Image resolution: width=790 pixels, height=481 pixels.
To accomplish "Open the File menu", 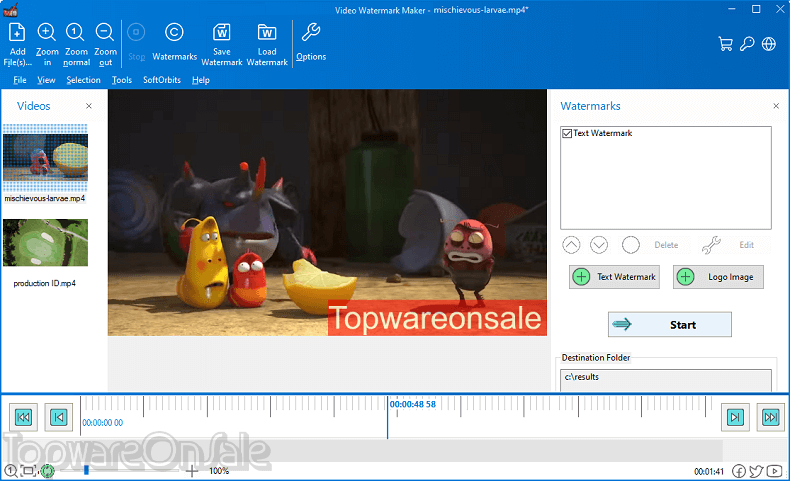I will [20, 80].
